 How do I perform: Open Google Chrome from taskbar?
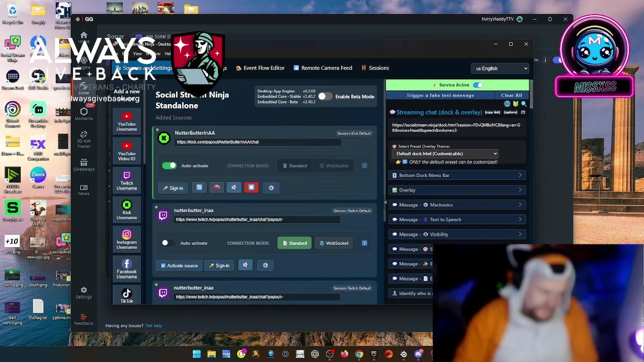[359, 354]
